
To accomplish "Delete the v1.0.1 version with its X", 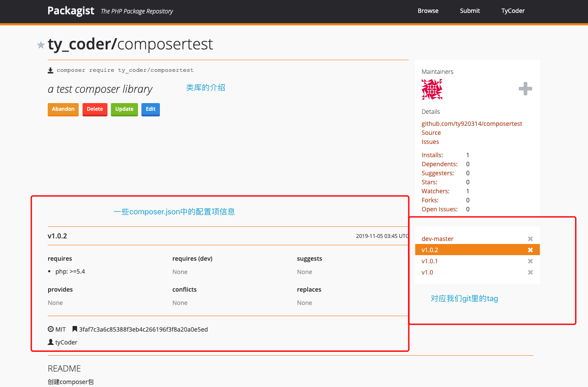I will coord(530,261).
